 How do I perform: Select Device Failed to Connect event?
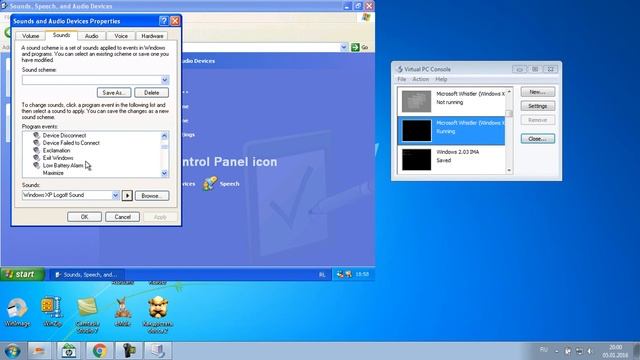pyautogui.click(x=71, y=143)
